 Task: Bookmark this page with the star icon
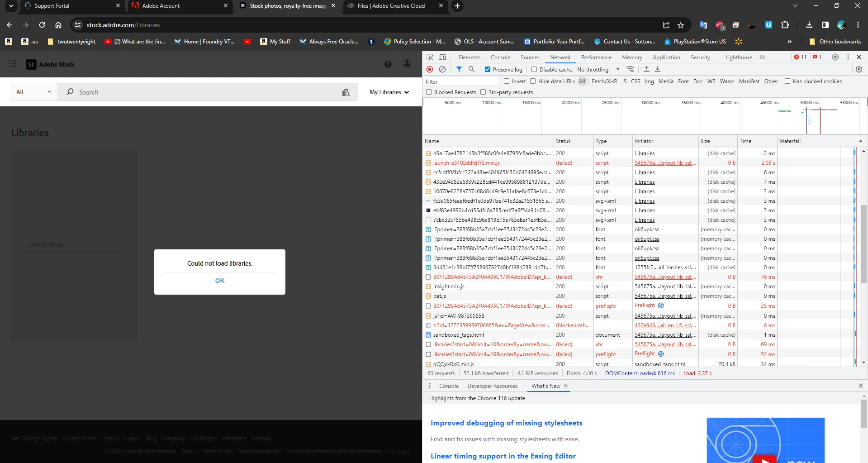click(x=681, y=25)
